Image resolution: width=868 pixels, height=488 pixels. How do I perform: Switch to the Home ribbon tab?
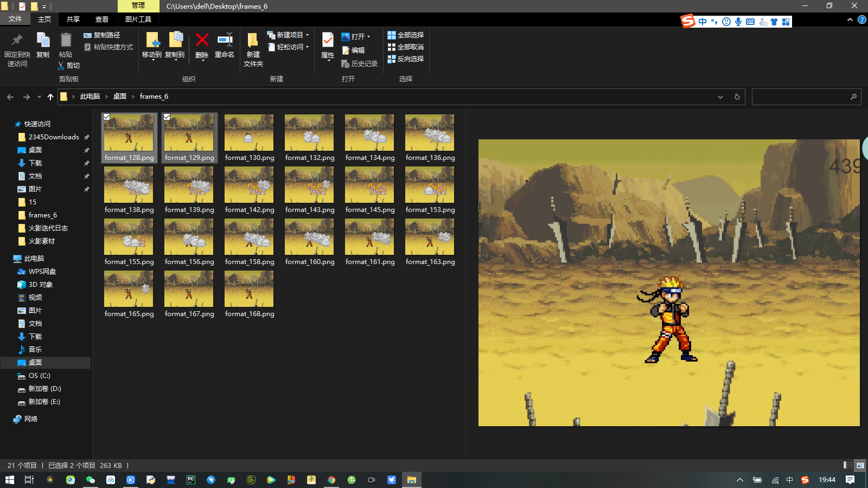(x=44, y=20)
